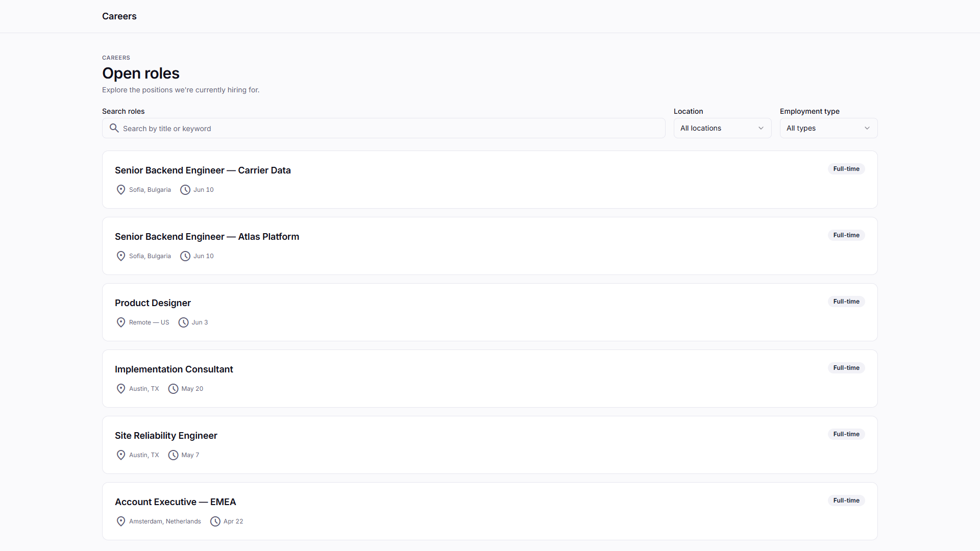Click clock icon beside Apr 22

pos(215,521)
